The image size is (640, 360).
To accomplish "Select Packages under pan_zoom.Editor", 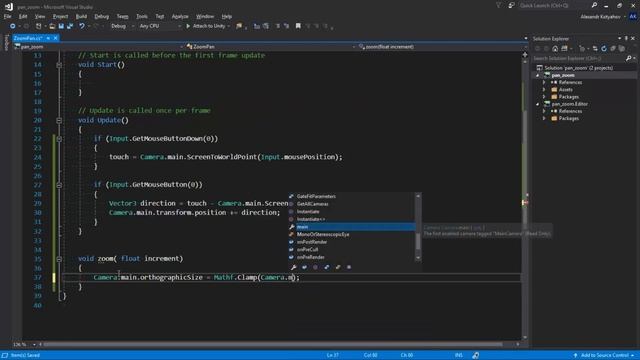I will tap(569, 119).
